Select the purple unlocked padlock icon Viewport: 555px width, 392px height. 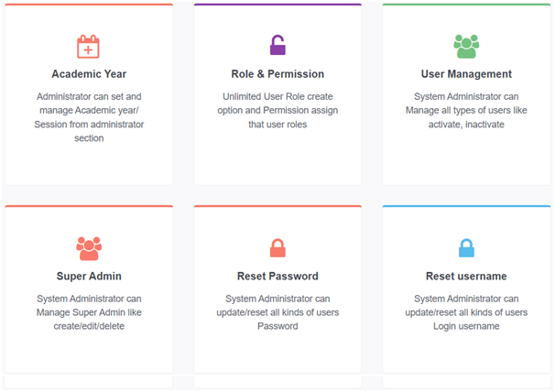point(277,45)
